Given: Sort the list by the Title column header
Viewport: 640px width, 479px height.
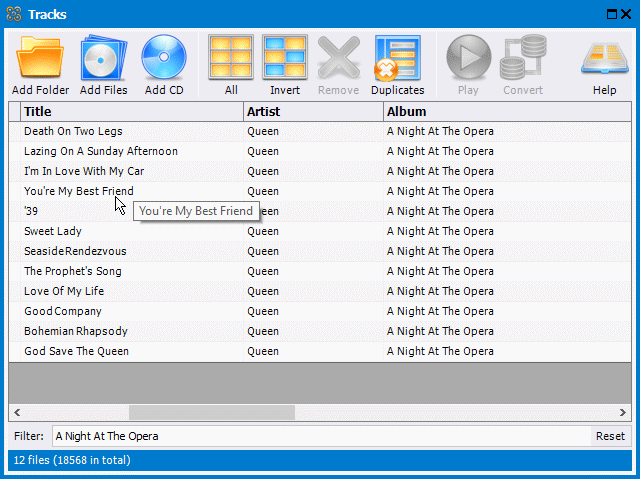Looking at the screenshot, I should [131, 111].
